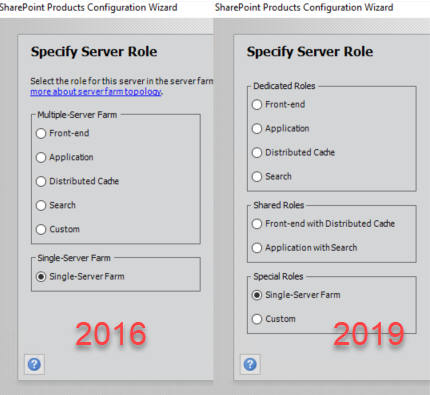The image size is (430, 395).
Task: Click left SharePoint Products Configuration Wizard title
Action: (x=89, y=7)
